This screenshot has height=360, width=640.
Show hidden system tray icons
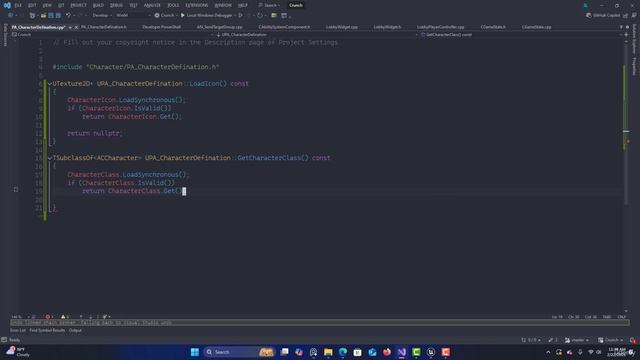click(548, 352)
